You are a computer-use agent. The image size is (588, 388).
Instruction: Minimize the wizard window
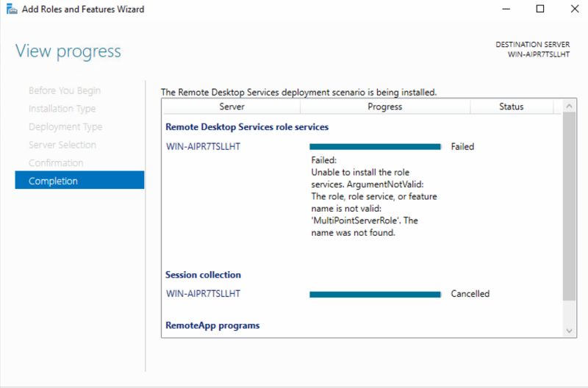506,9
